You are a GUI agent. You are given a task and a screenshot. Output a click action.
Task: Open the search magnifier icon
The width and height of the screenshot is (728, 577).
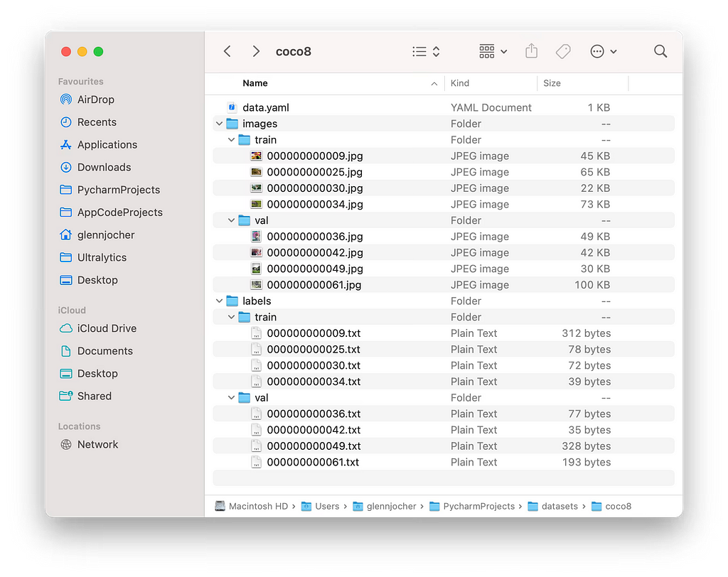point(660,51)
